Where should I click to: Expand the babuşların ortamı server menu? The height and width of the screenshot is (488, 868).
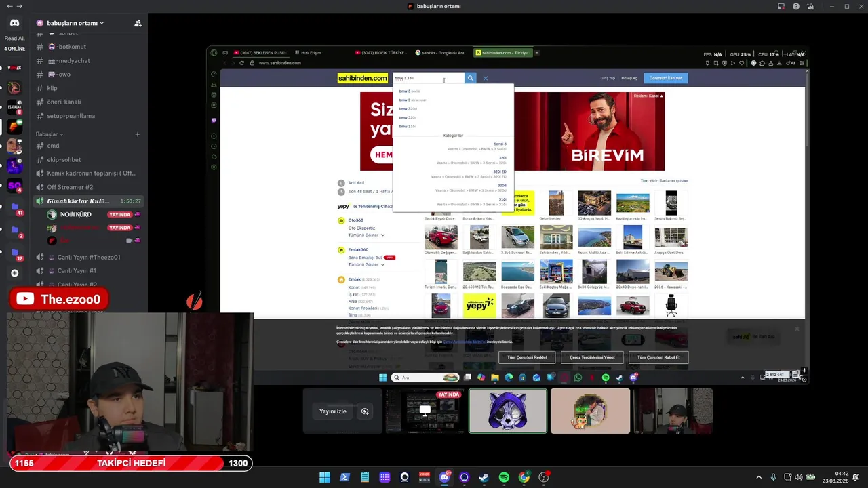pos(75,23)
